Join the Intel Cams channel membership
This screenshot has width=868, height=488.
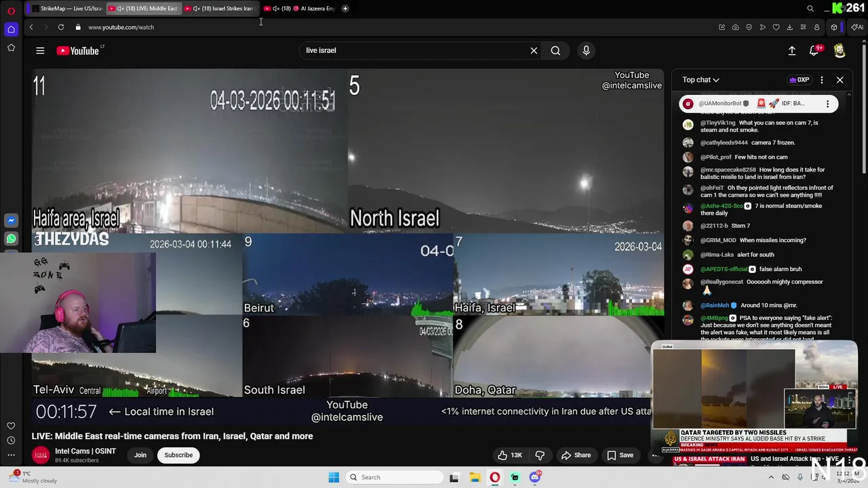pyautogui.click(x=140, y=455)
